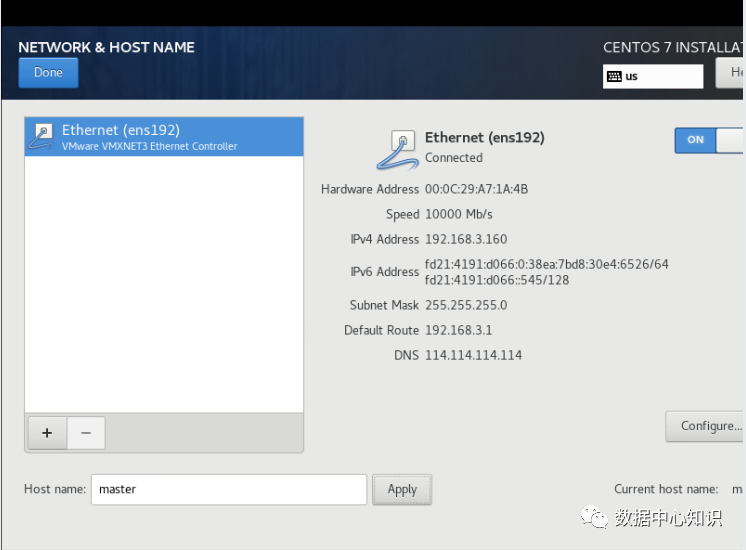Click Subnet Mask value 255.255.255.0
746x550 pixels.
point(466,305)
